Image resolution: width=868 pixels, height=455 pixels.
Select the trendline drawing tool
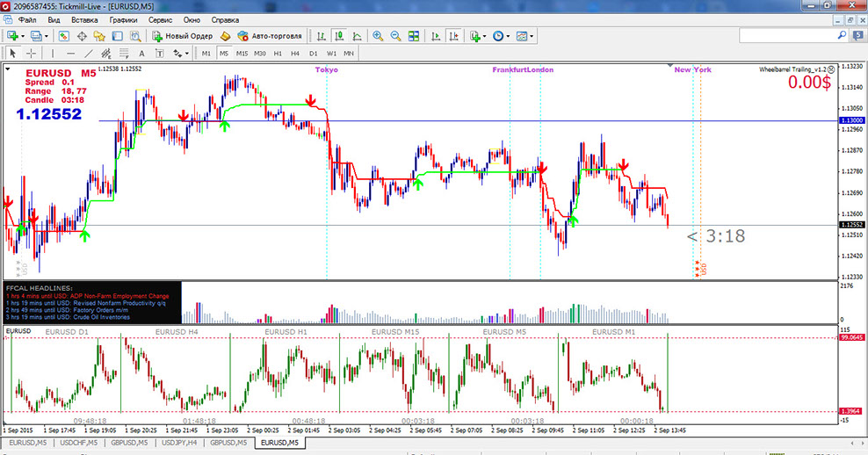pos(87,54)
